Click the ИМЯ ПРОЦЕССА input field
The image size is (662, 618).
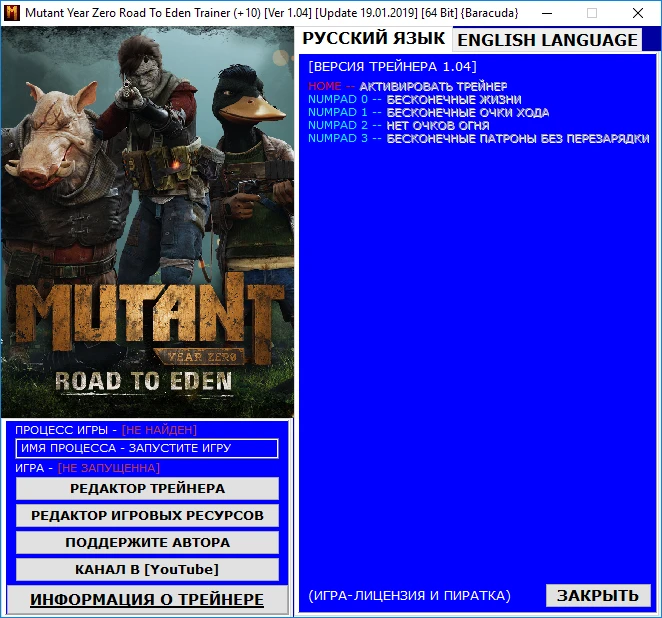(147, 448)
